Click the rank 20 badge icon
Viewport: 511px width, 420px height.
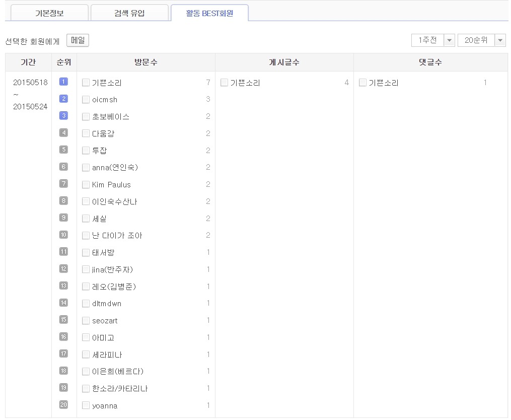tap(63, 405)
